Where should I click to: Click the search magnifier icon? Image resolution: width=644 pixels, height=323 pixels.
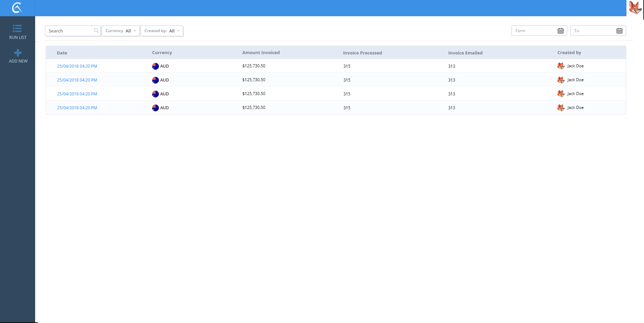pos(96,31)
